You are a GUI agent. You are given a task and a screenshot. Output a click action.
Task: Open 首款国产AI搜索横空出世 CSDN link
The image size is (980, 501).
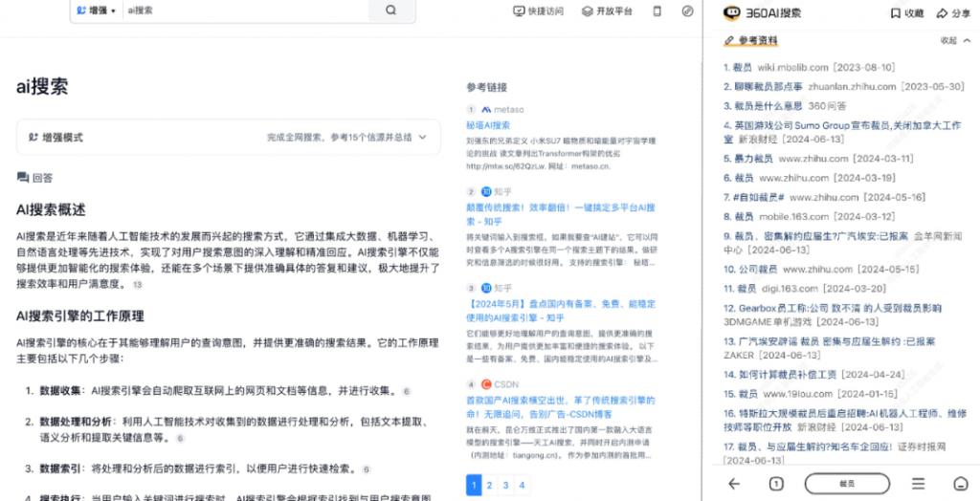(561, 406)
